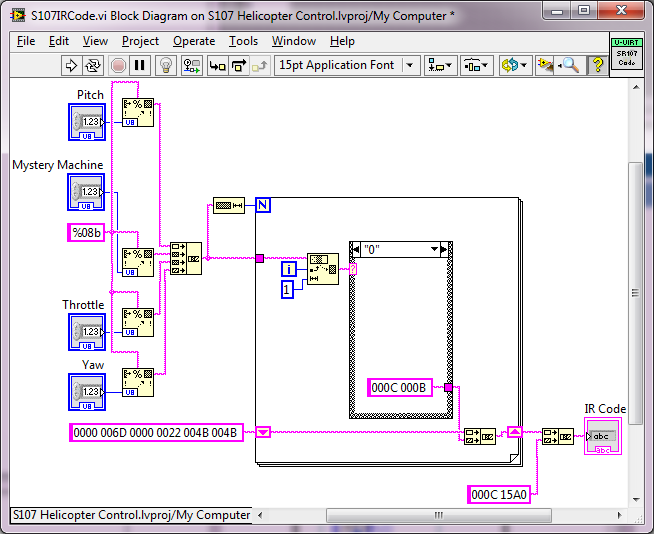
Task: Toggle Retain Wire Values button
Action: [192, 65]
